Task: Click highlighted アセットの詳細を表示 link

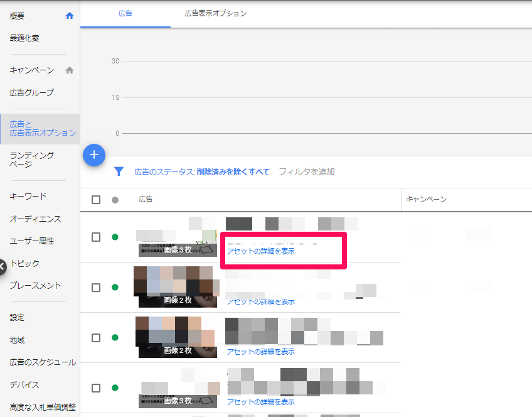Action: point(260,251)
